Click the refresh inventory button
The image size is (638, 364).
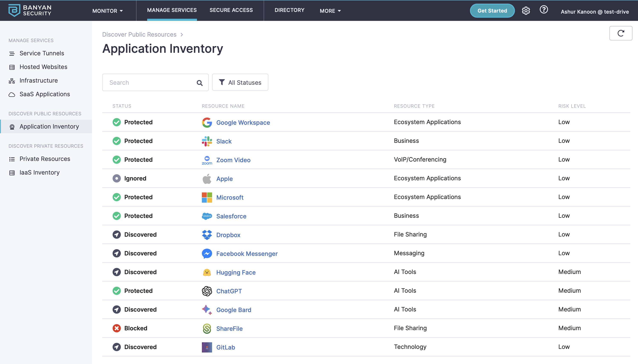(x=621, y=33)
